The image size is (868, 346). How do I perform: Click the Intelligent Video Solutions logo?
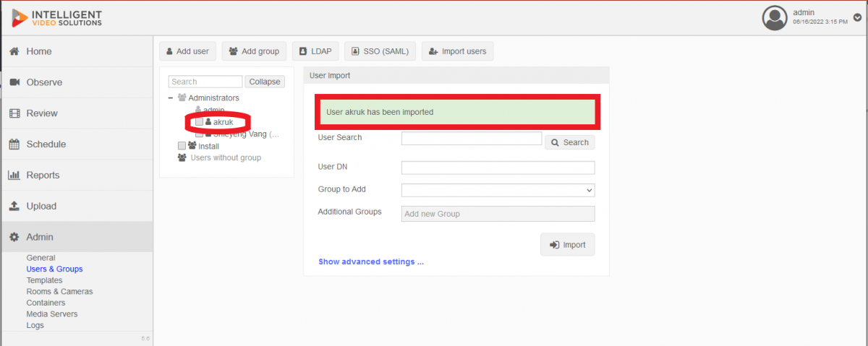(57, 18)
